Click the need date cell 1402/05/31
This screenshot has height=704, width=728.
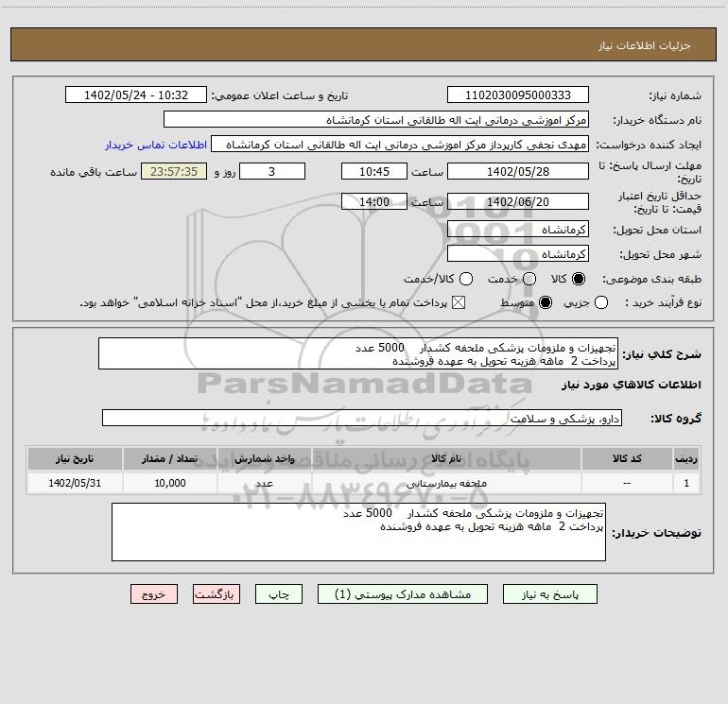[x=75, y=483]
